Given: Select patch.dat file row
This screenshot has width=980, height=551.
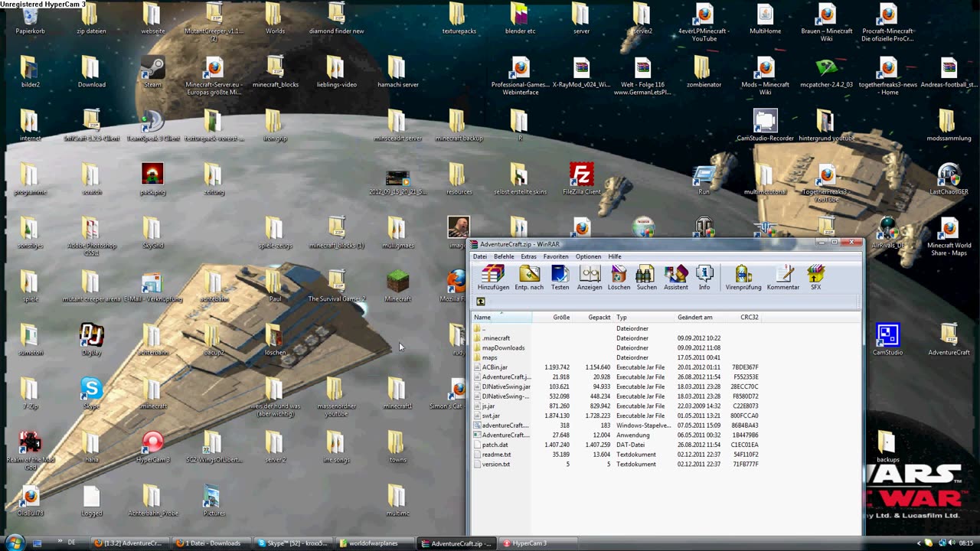Looking at the screenshot, I should point(616,445).
